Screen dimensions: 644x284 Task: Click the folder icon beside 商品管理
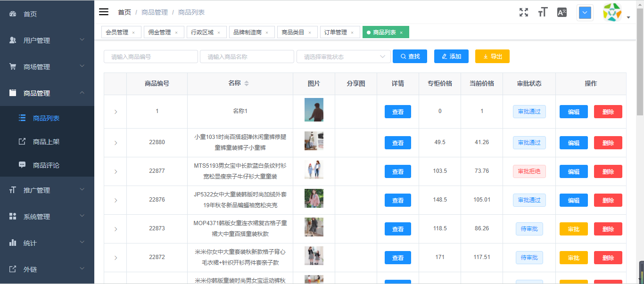tap(13, 93)
